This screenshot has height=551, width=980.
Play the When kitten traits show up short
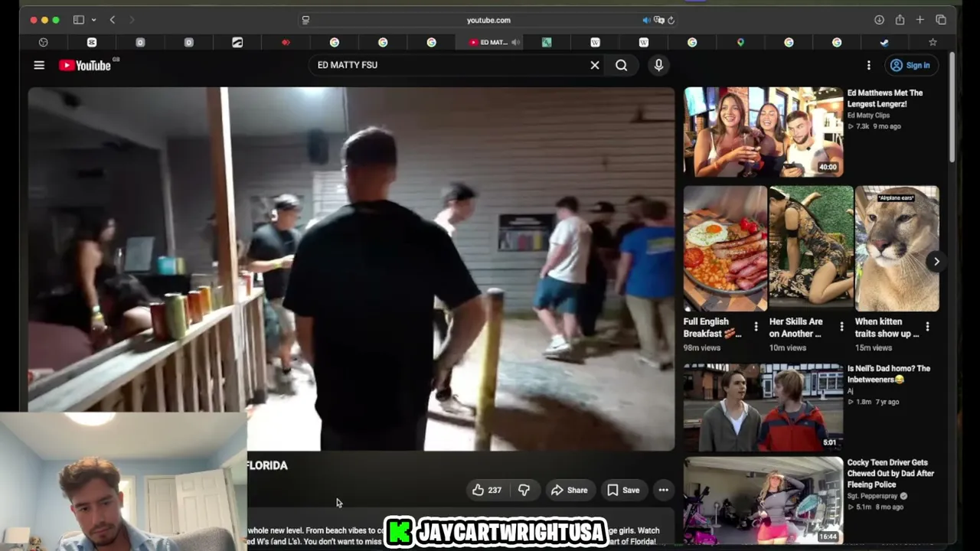(897, 249)
